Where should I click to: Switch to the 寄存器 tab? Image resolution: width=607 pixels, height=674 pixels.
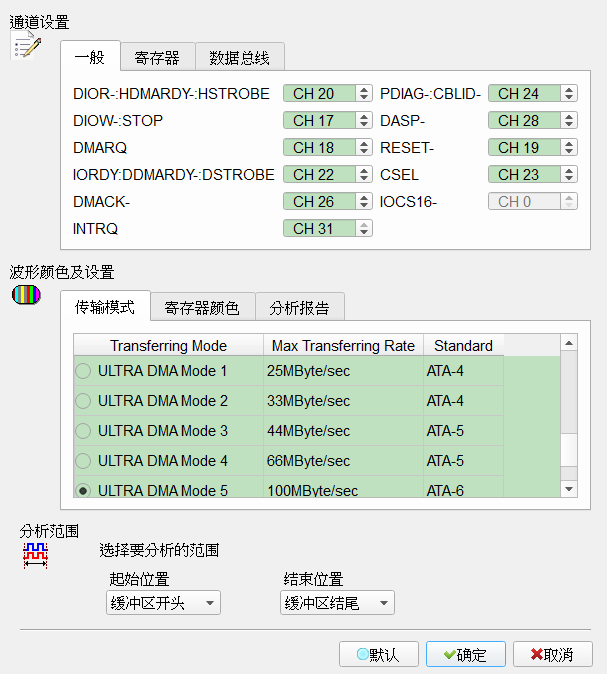157,57
